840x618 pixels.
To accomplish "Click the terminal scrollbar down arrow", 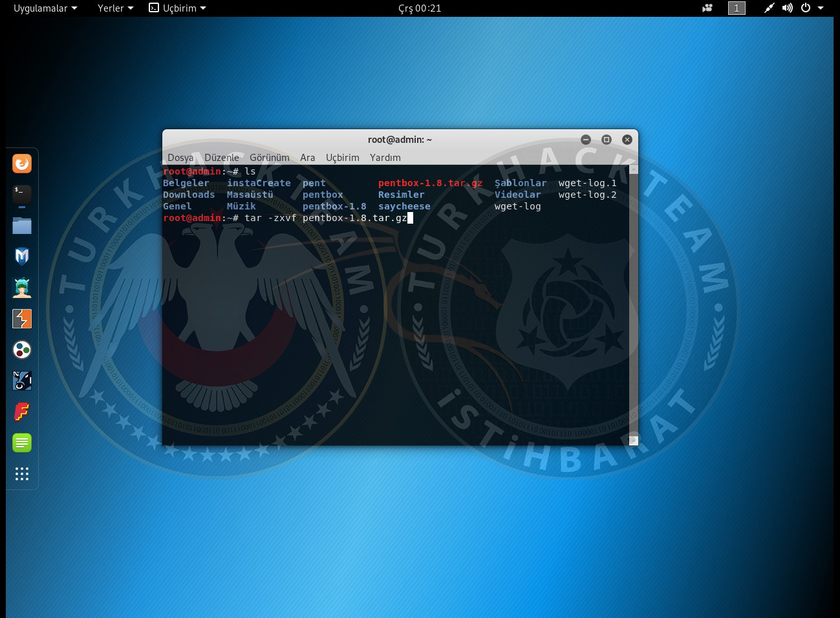I will tap(634, 440).
